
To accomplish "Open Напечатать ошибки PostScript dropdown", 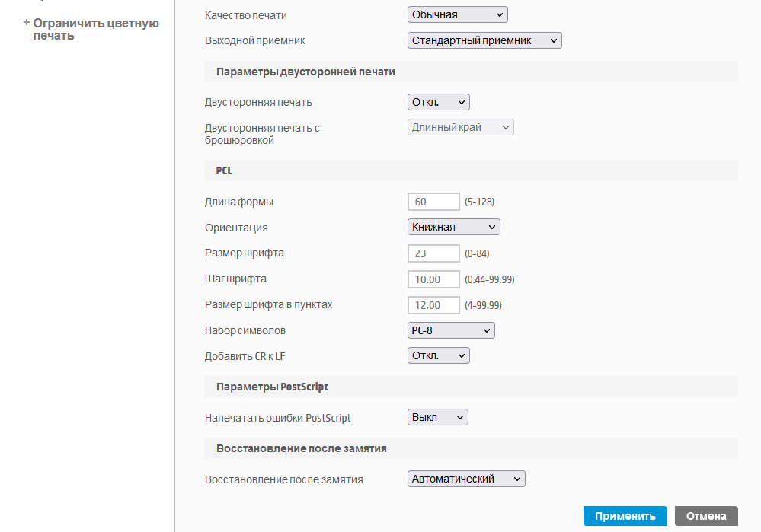I will (437, 417).
